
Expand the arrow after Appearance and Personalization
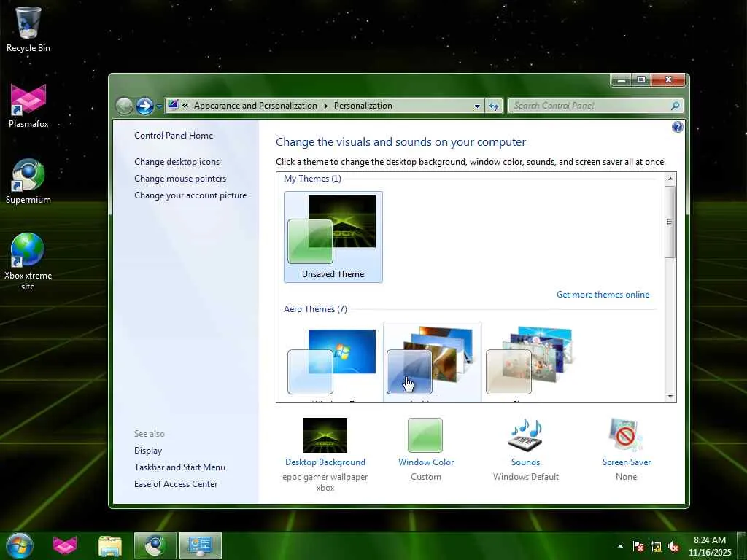(x=326, y=106)
